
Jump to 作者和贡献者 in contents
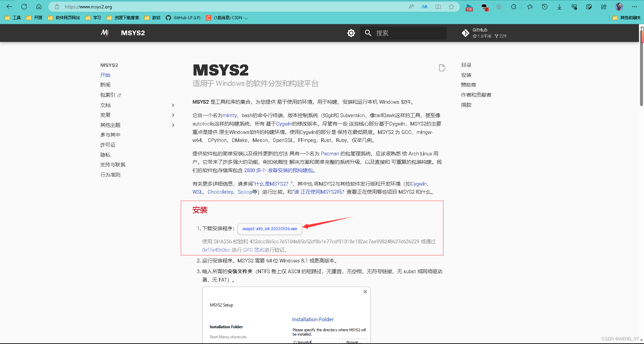pos(476,95)
